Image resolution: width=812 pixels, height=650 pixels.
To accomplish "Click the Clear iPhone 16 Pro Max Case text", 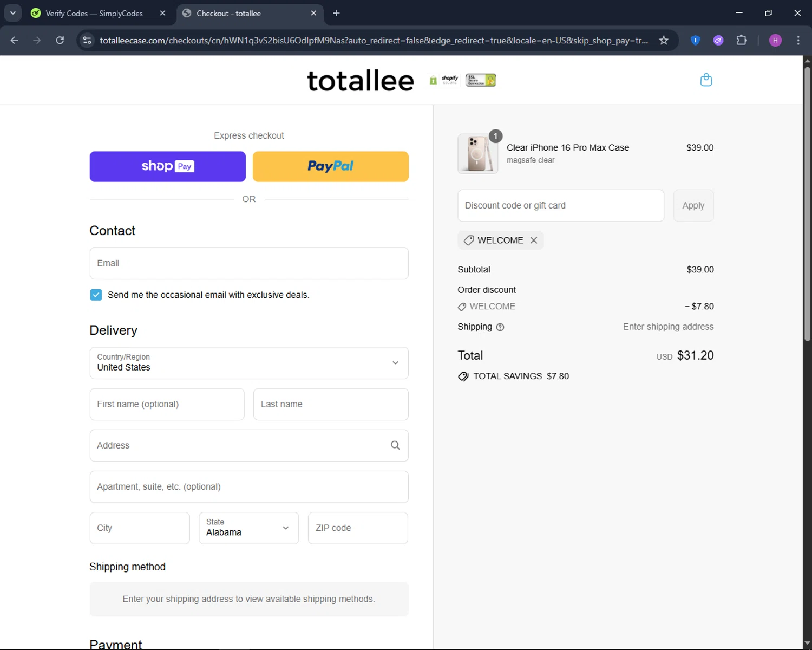I will [x=568, y=147].
